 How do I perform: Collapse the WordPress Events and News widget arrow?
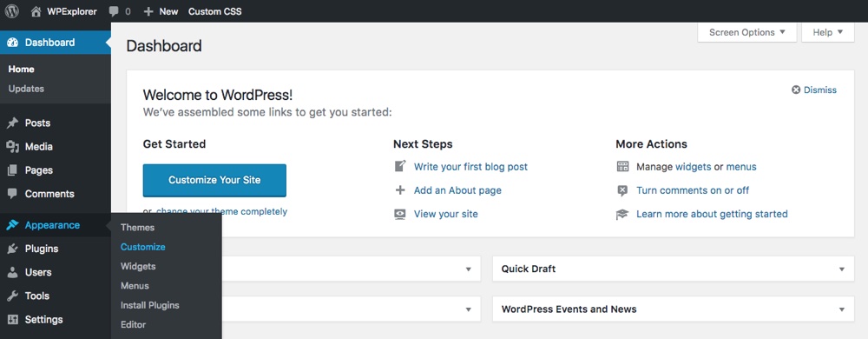pyautogui.click(x=842, y=309)
